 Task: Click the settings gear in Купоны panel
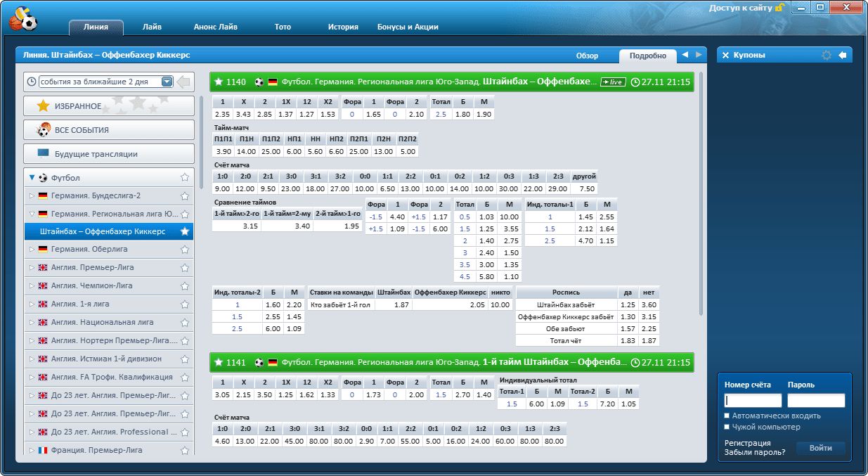coord(827,55)
